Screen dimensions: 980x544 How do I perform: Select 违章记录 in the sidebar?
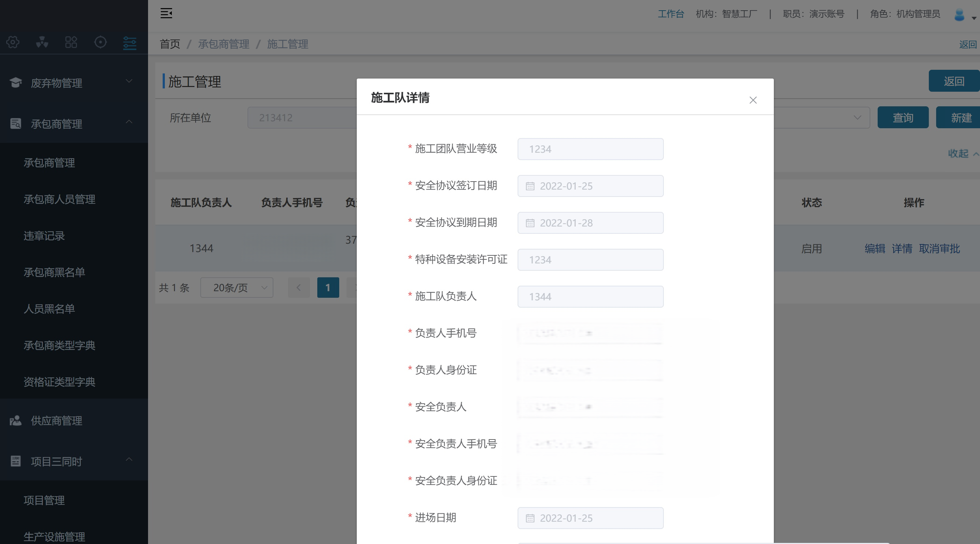[x=44, y=236]
